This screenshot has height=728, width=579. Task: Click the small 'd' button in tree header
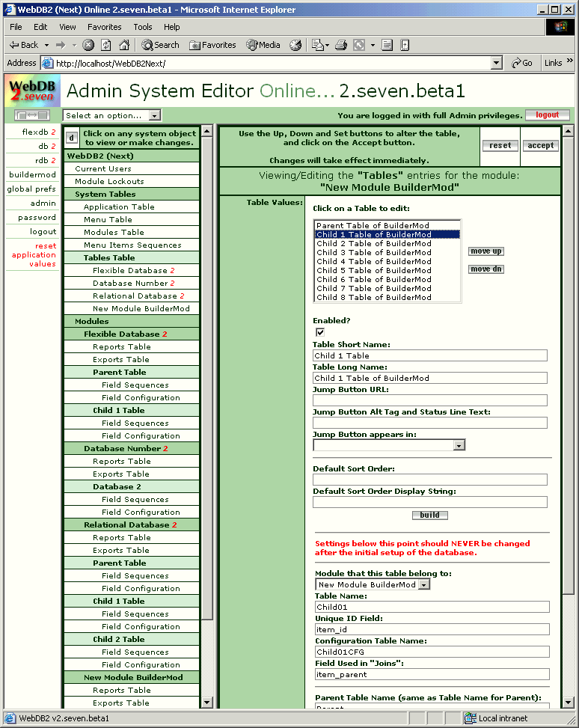click(x=71, y=138)
